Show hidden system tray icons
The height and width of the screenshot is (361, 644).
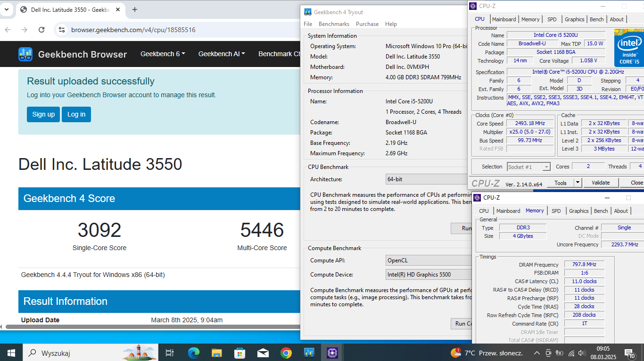pos(537,353)
